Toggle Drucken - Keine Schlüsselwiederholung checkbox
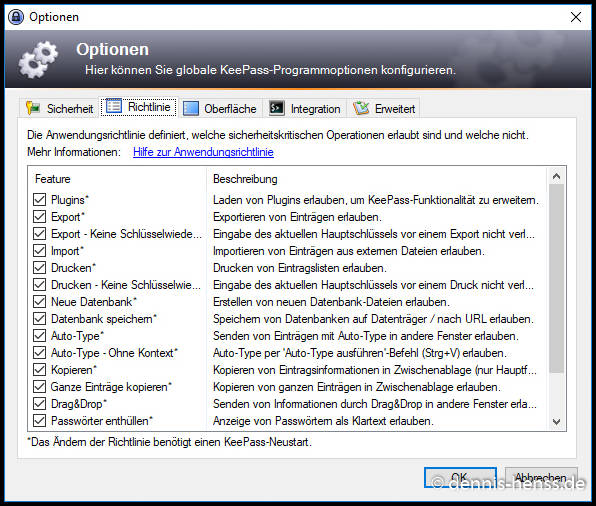This screenshot has height=506, width=596. coord(40,284)
